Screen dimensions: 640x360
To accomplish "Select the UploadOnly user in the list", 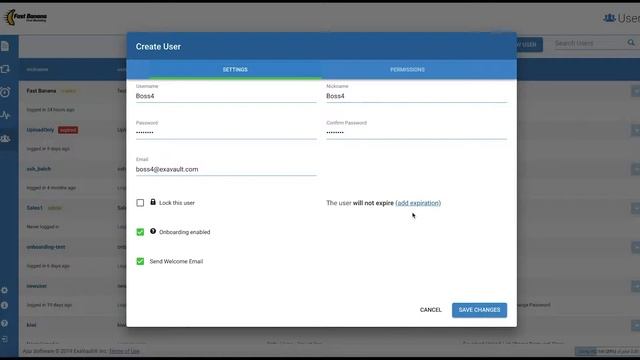I will 40,130.
